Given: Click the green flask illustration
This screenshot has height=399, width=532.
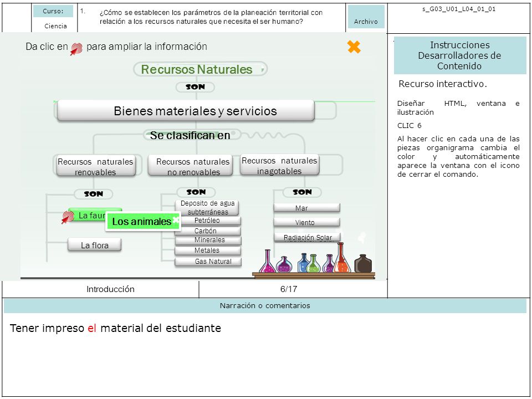Looking at the screenshot, I should (x=313, y=264).
